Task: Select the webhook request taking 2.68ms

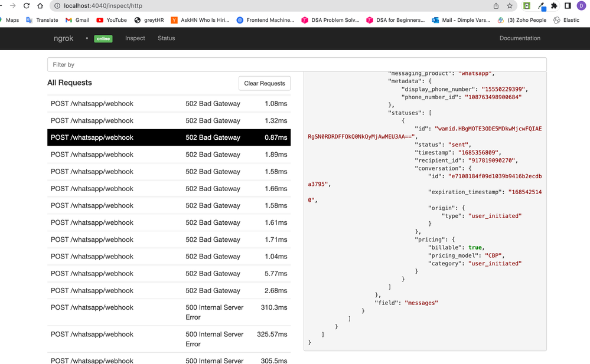Action: coord(169,291)
